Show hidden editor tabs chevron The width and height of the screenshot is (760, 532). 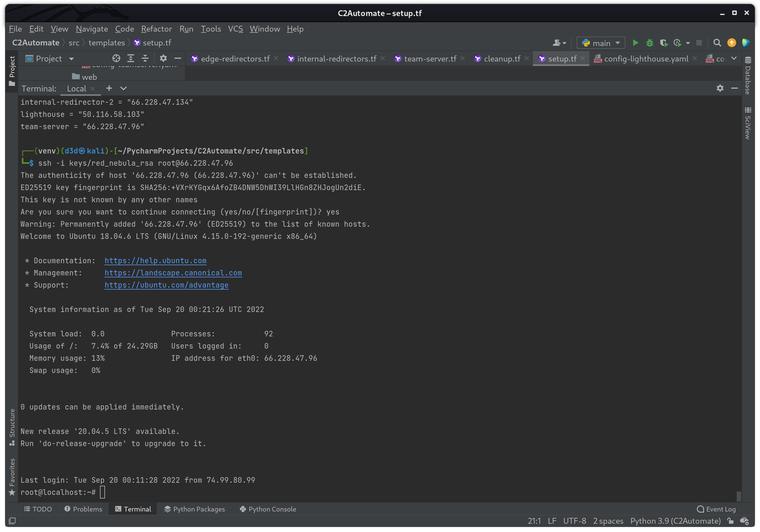pos(734,58)
